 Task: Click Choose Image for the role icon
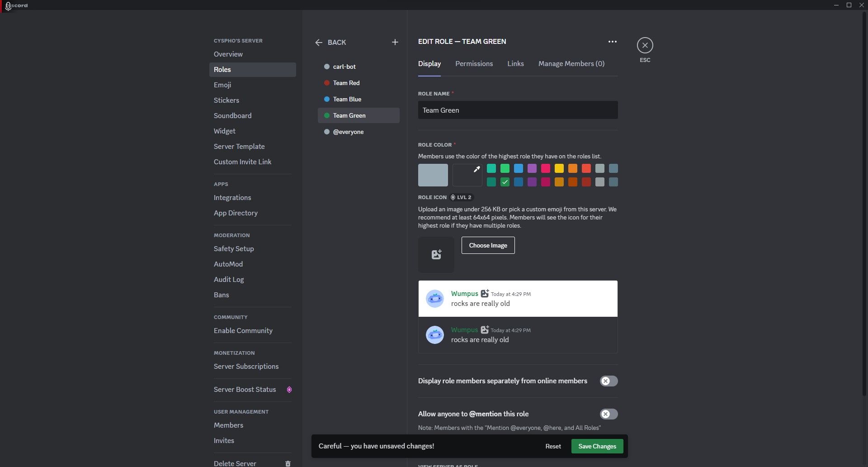click(x=488, y=245)
